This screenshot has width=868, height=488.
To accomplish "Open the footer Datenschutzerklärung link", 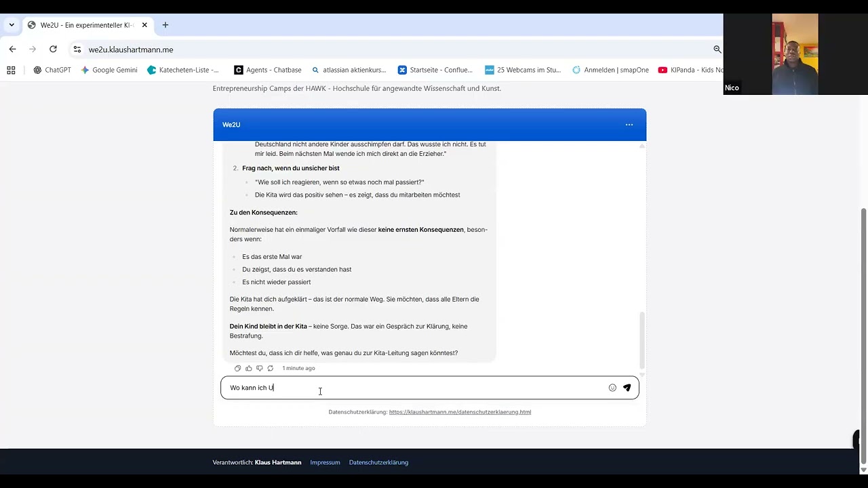I will pos(378,462).
